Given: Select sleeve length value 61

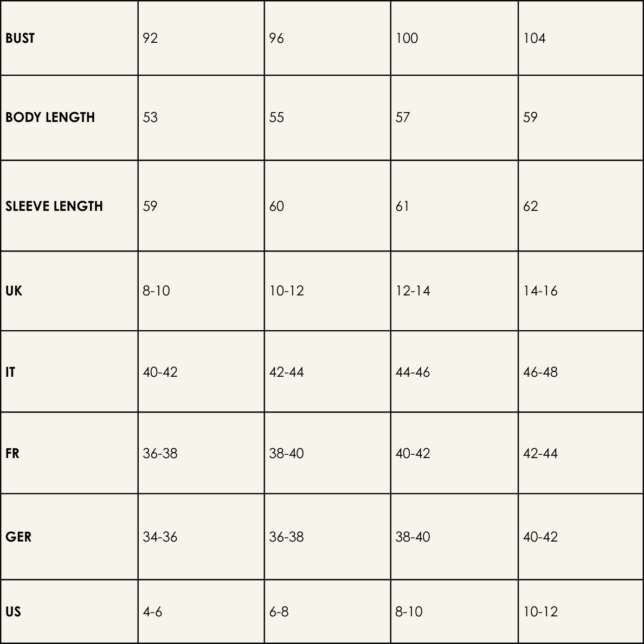Looking at the screenshot, I should pyautogui.click(x=402, y=207).
